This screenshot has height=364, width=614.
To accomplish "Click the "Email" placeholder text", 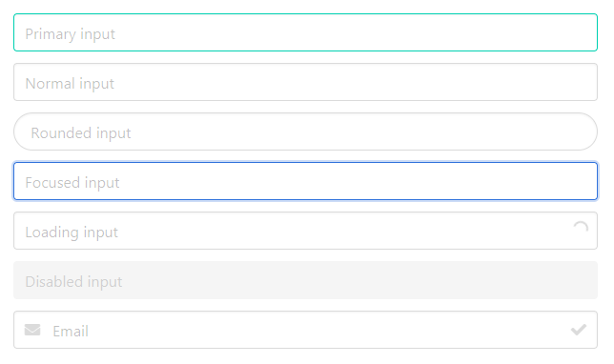I will (71, 332).
